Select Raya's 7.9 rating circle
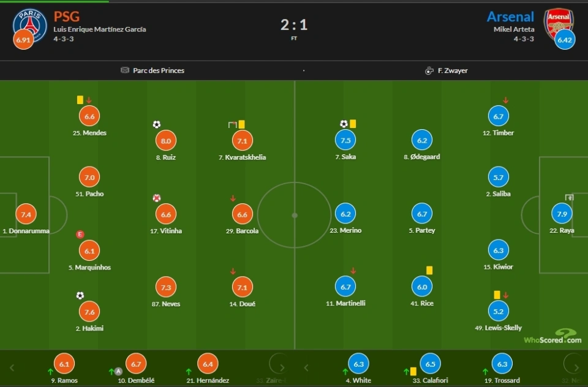This screenshot has width=588, height=387. (x=562, y=214)
